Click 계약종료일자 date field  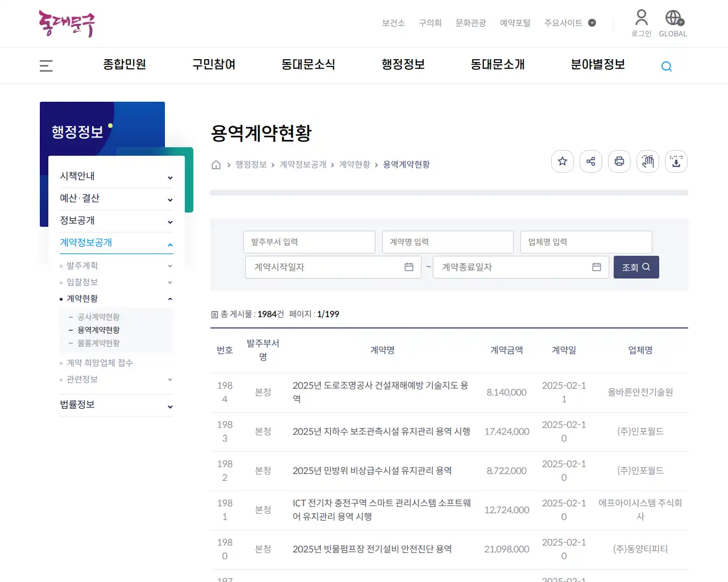click(521, 267)
